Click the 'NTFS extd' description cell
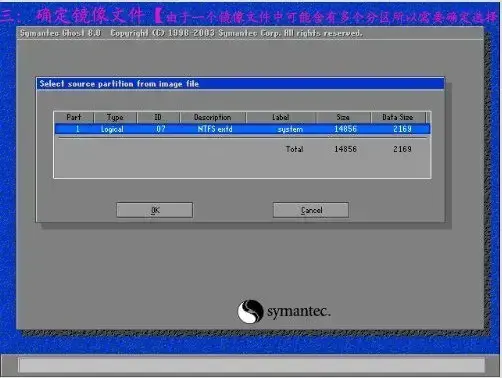502x378 pixels. [x=215, y=129]
